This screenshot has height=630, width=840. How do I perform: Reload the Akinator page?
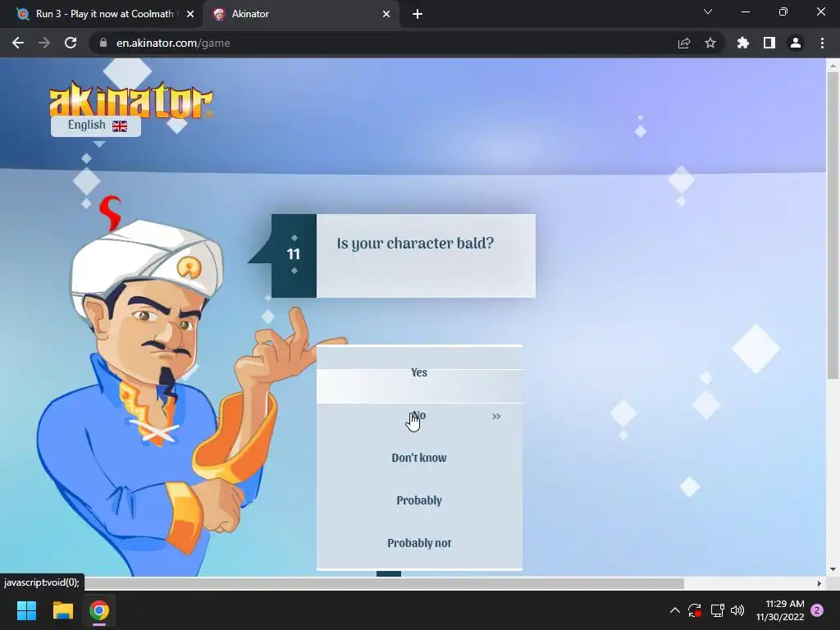[x=71, y=43]
